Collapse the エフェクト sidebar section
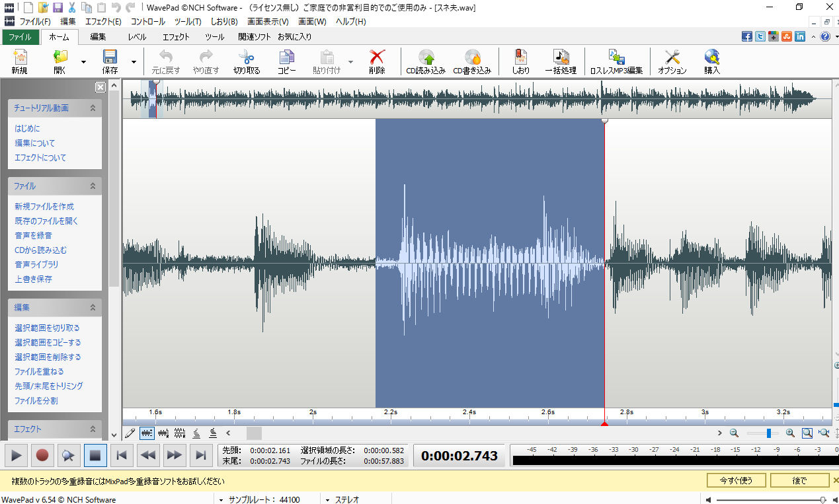The image size is (839, 504). pos(93,429)
